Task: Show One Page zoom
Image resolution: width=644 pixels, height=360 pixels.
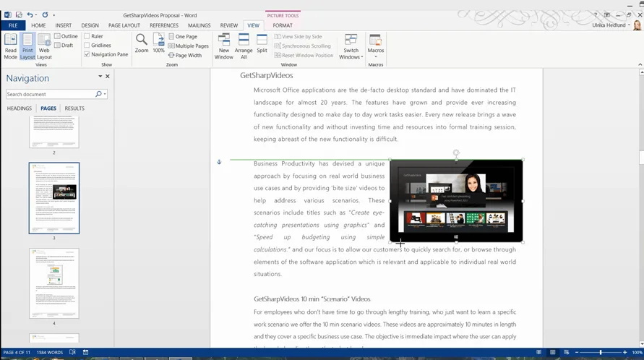Action: (x=183, y=37)
